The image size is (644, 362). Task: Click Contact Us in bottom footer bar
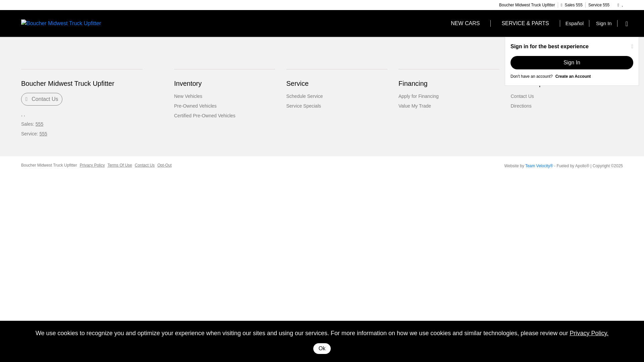(x=144, y=165)
